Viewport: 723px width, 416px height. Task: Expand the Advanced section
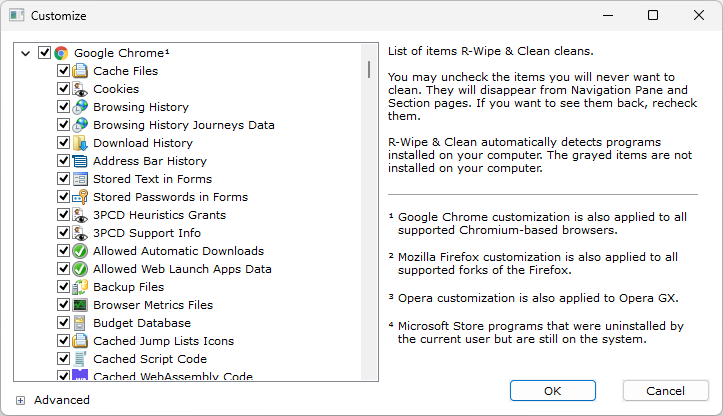[20, 400]
